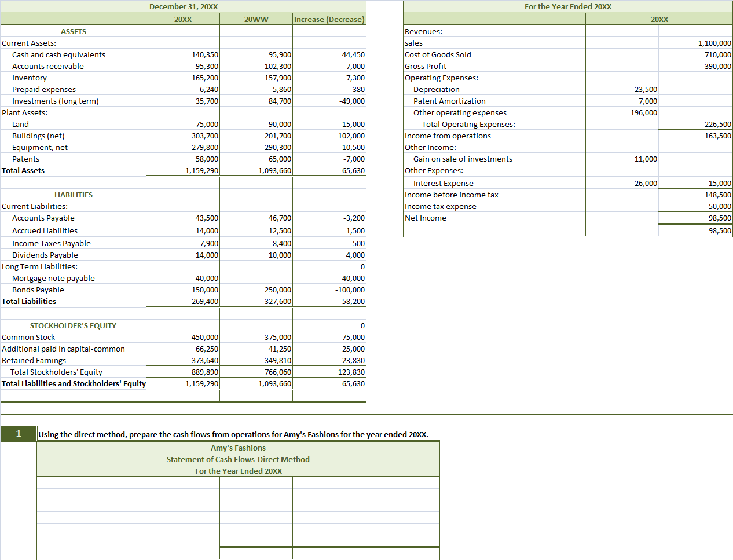Click the "Income tax expense" label
Screen dimensions: 733x560
point(441,206)
